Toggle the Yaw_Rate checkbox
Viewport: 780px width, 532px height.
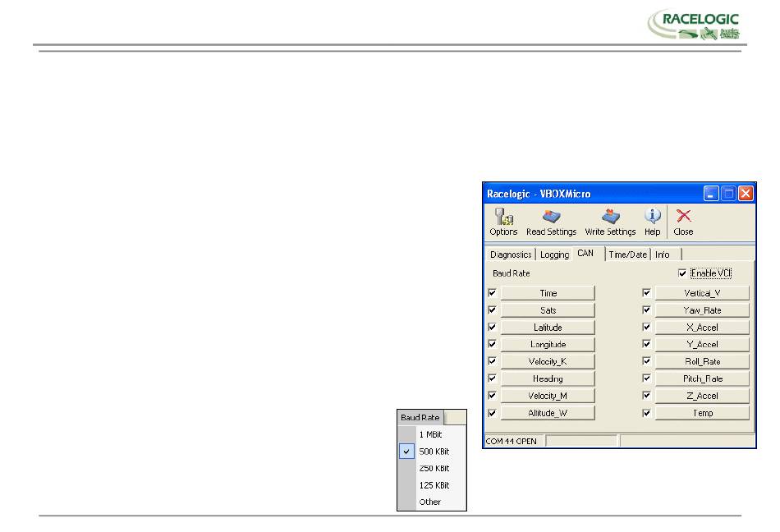(646, 310)
